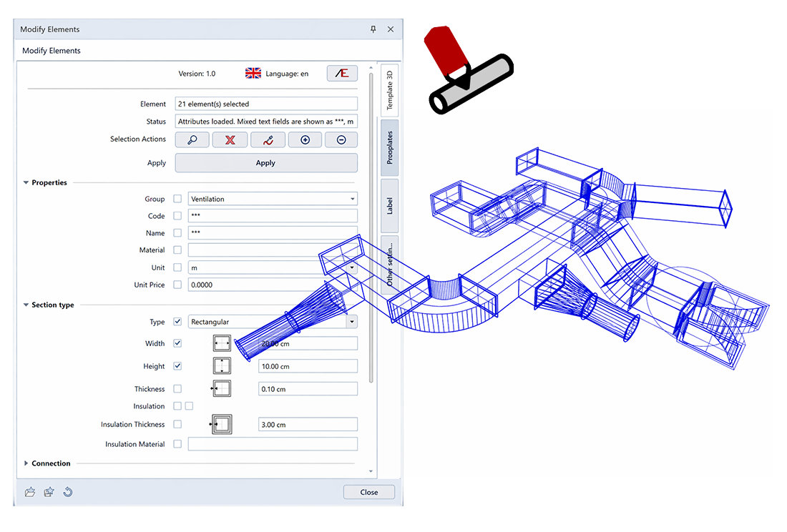Click the reset circular arrow icon
787x532 pixels.
(68, 492)
